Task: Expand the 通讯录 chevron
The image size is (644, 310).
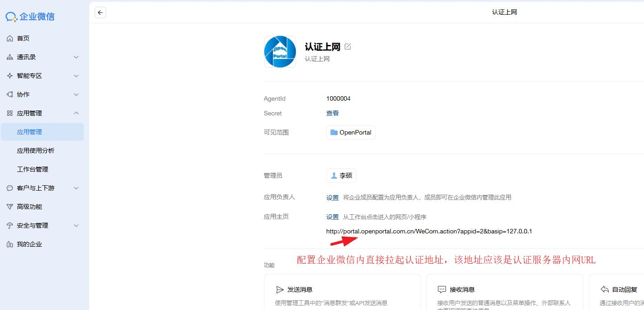Action: click(x=76, y=57)
